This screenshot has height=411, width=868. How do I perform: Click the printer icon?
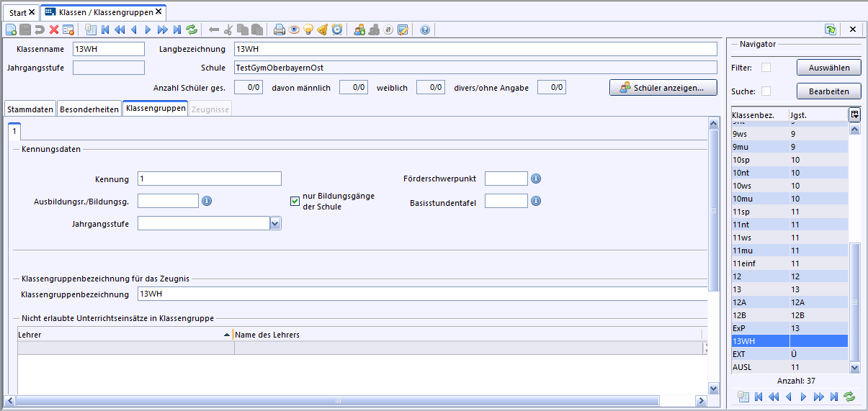tap(279, 30)
